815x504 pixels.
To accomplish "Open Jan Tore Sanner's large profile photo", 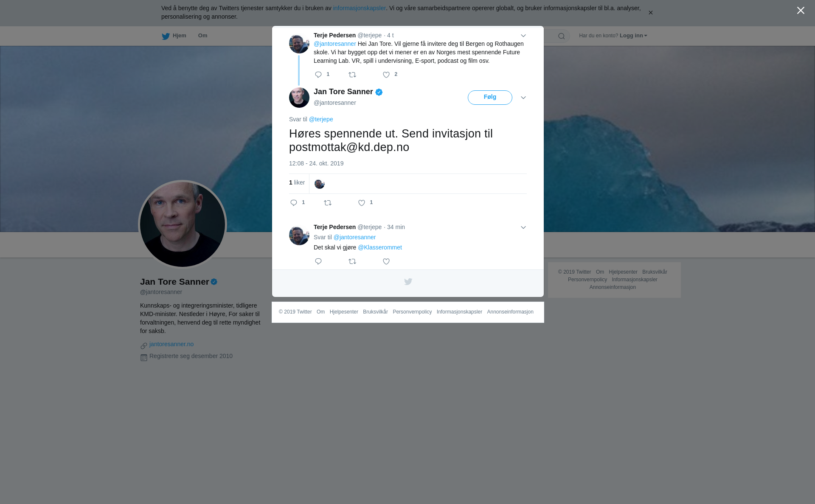I will [x=183, y=224].
